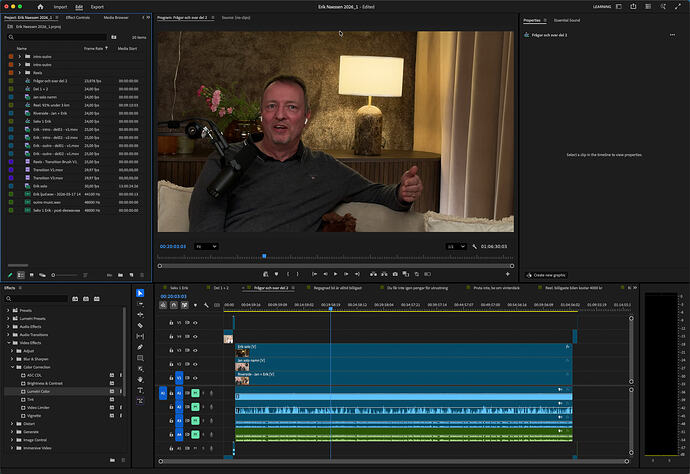
Task: Expand the Reels bin in Project panel
Action: click(19, 73)
